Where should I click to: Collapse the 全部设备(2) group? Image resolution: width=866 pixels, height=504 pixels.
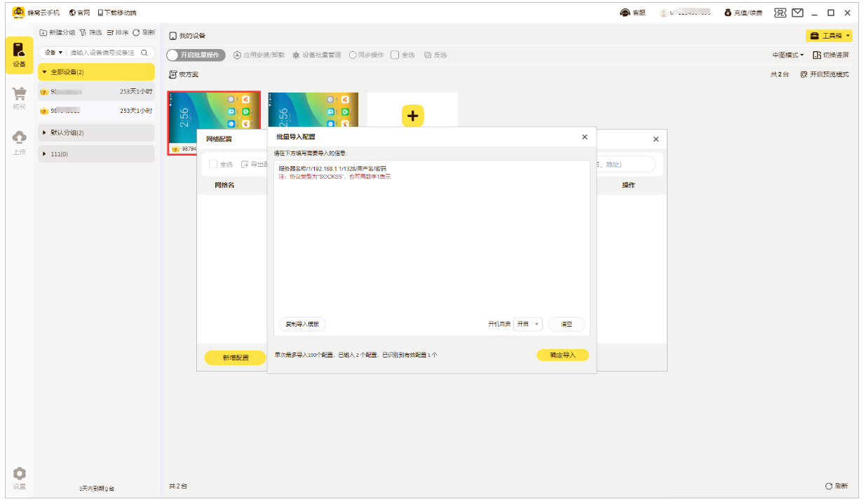(45, 72)
